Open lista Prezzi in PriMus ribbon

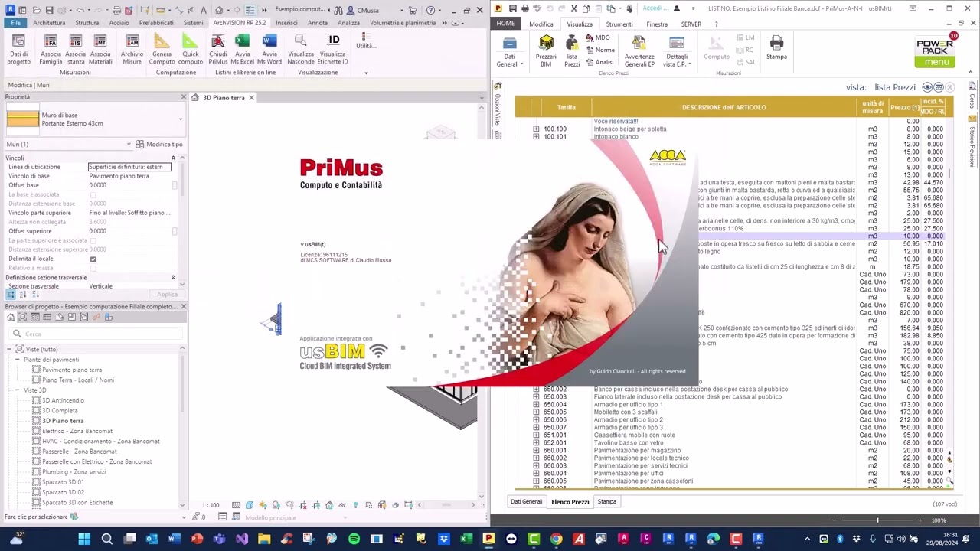(572, 51)
